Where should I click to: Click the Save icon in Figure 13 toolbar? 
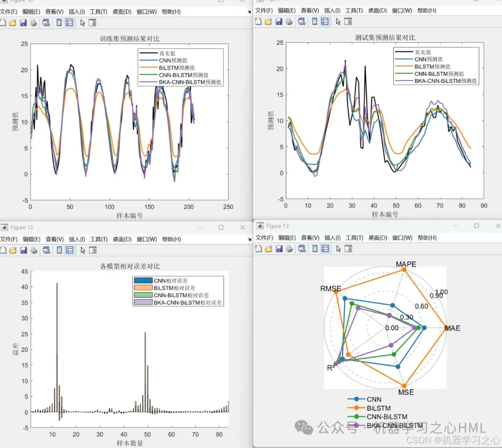(x=279, y=249)
